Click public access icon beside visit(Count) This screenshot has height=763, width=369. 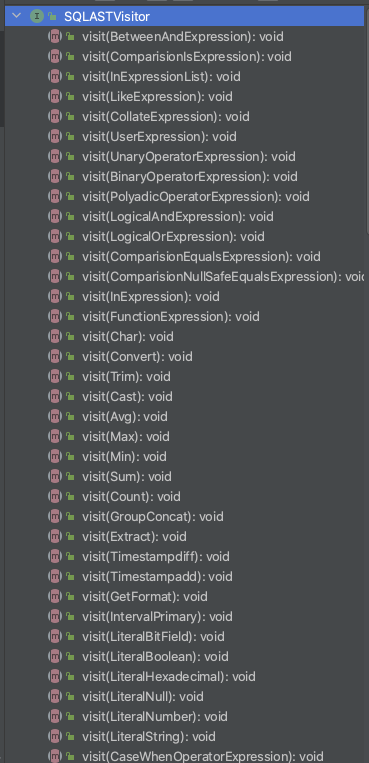pos(71,496)
